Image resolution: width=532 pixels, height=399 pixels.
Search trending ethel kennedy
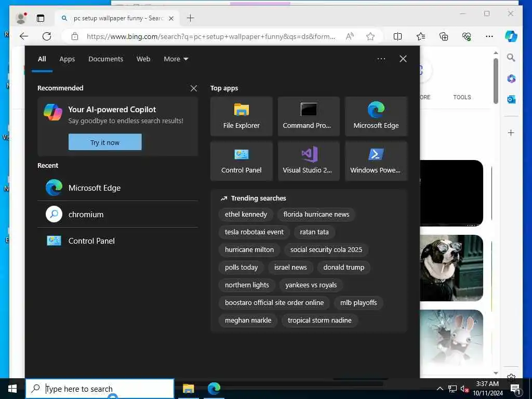click(246, 215)
